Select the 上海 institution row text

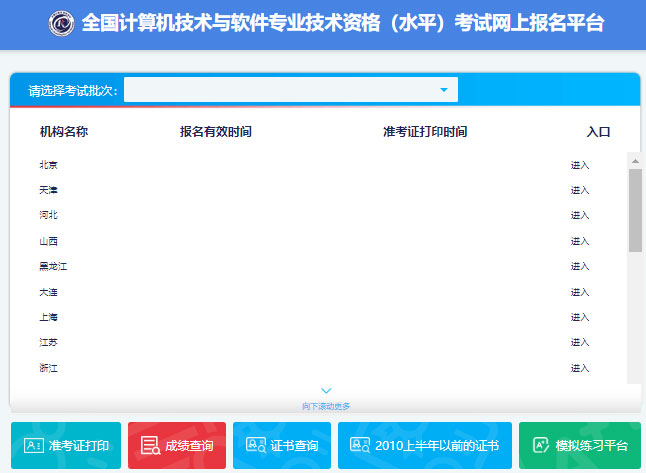49,317
